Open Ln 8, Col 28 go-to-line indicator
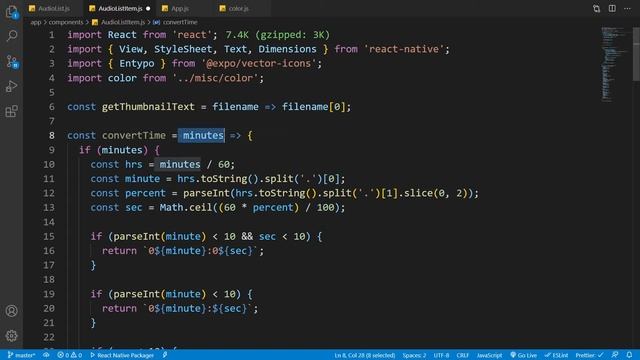Screen dimensions: 640x360 point(365,355)
